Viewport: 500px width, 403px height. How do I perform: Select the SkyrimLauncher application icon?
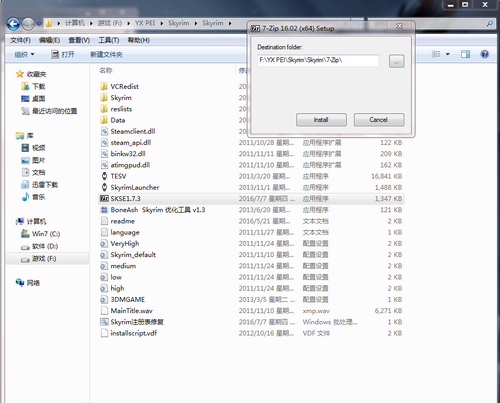coord(104,187)
